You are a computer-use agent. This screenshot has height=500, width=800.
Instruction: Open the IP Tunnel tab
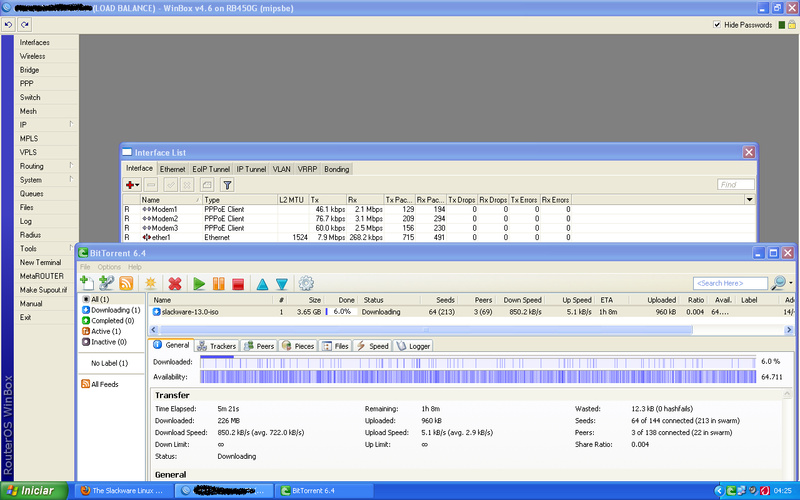(251, 169)
